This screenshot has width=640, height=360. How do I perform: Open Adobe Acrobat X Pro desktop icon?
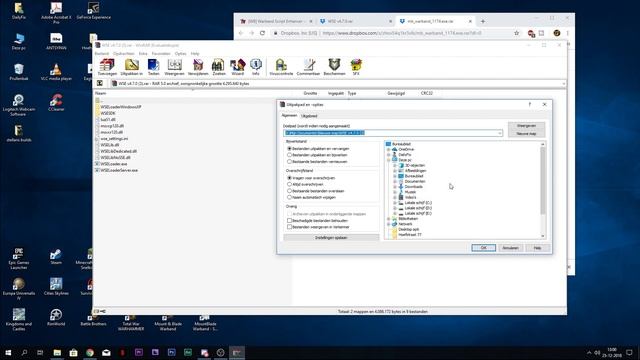point(56,13)
